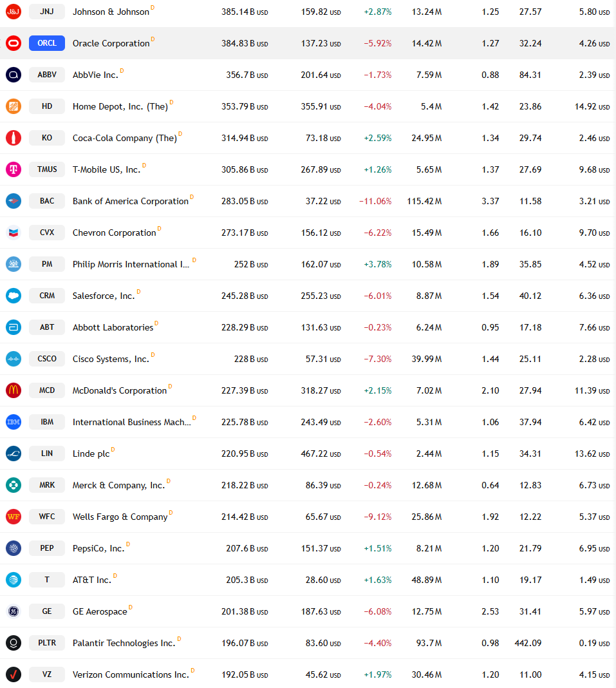Click the Verizon checkmark logo icon
The image size is (616, 688).
click(14, 674)
